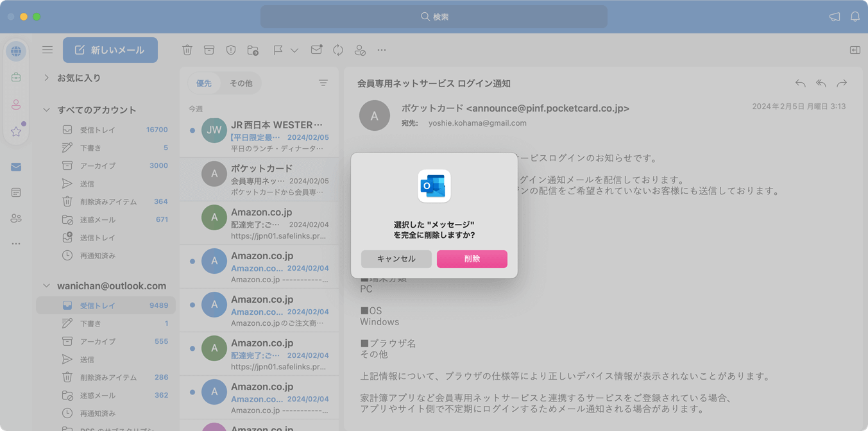Screen dimensions: 868x431
Task: Open Move to folder icon
Action: 252,50
